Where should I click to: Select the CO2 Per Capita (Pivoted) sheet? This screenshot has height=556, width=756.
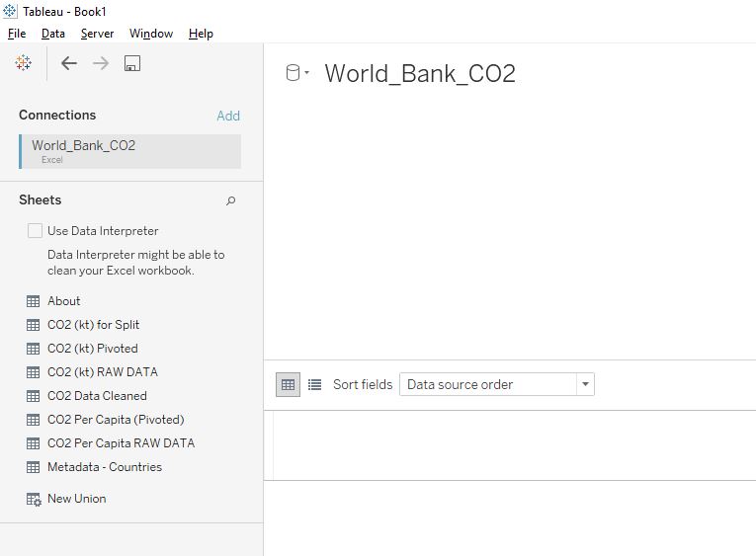[116, 420]
